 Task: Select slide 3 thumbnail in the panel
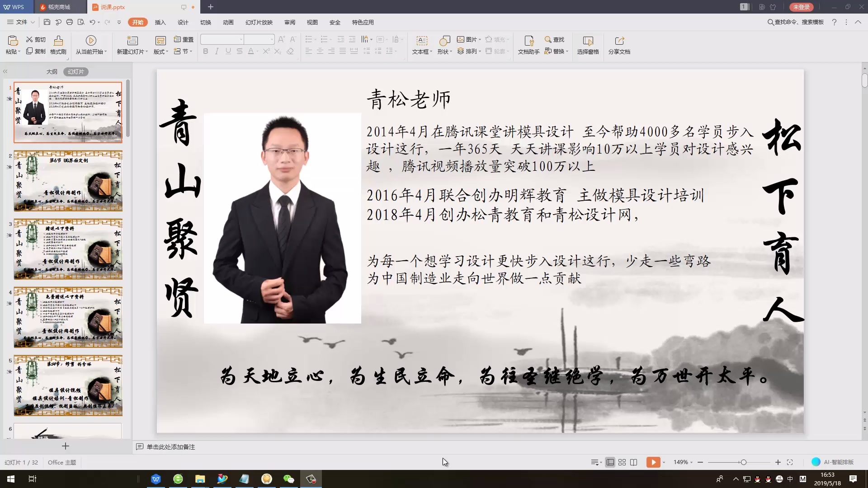point(68,249)
